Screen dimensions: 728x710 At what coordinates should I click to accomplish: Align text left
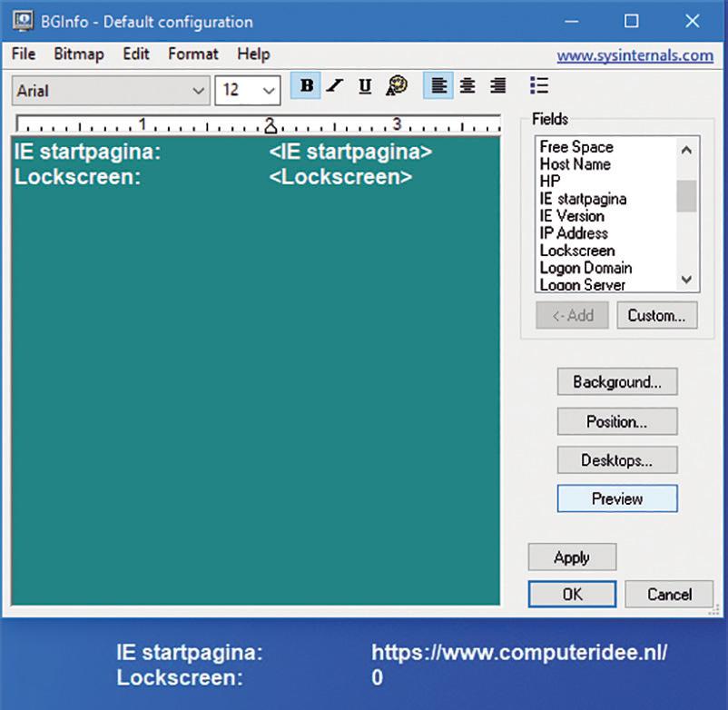coord(438,86)
